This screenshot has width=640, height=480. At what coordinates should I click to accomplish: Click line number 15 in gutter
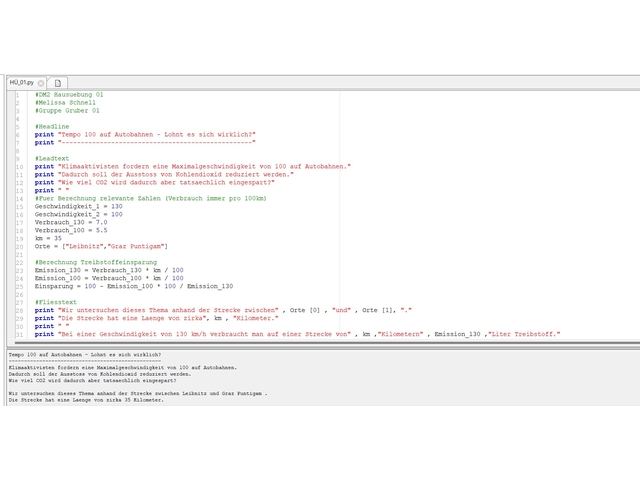[x=19, y=207]
